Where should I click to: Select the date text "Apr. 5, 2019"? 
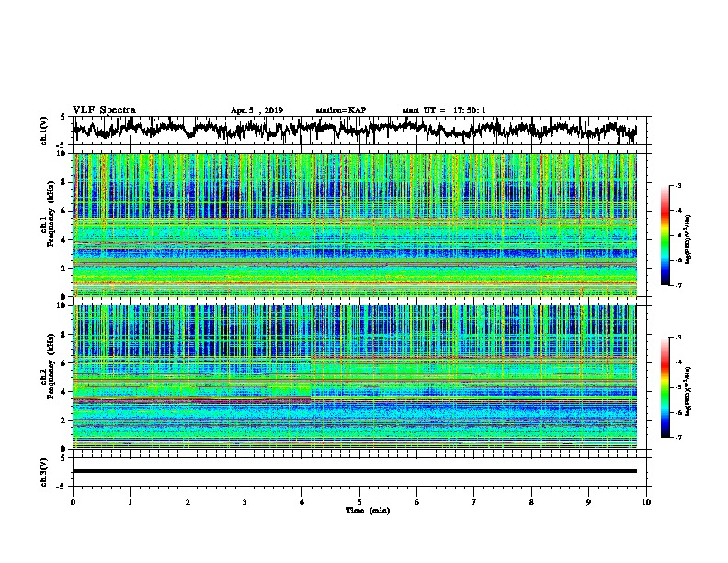tap(256, 110)
